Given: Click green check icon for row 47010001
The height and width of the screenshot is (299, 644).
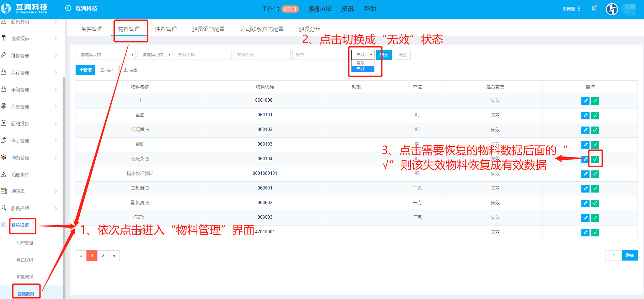Looking at the screenshot, I should tap(595, 232).
